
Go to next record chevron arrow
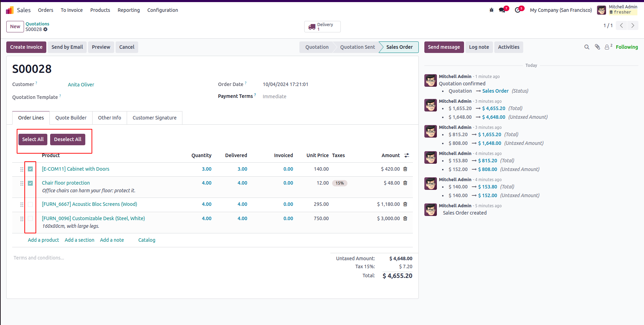633,25
